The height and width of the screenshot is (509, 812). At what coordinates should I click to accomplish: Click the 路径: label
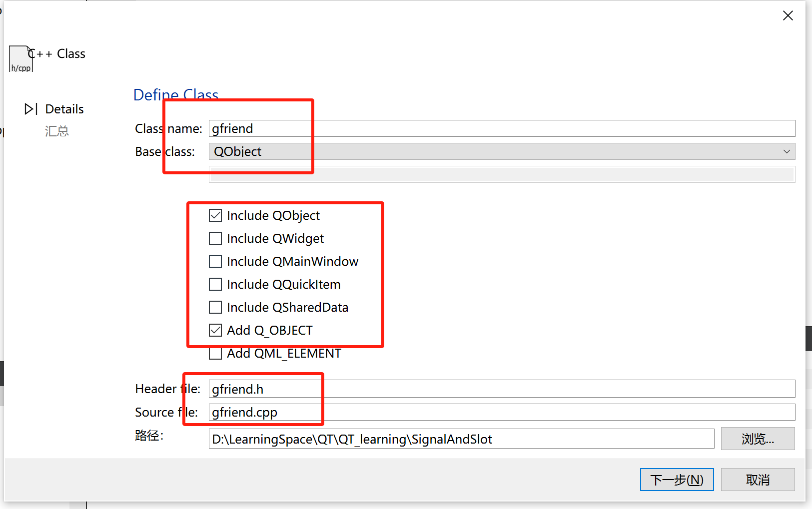click(x=149, y=435)
